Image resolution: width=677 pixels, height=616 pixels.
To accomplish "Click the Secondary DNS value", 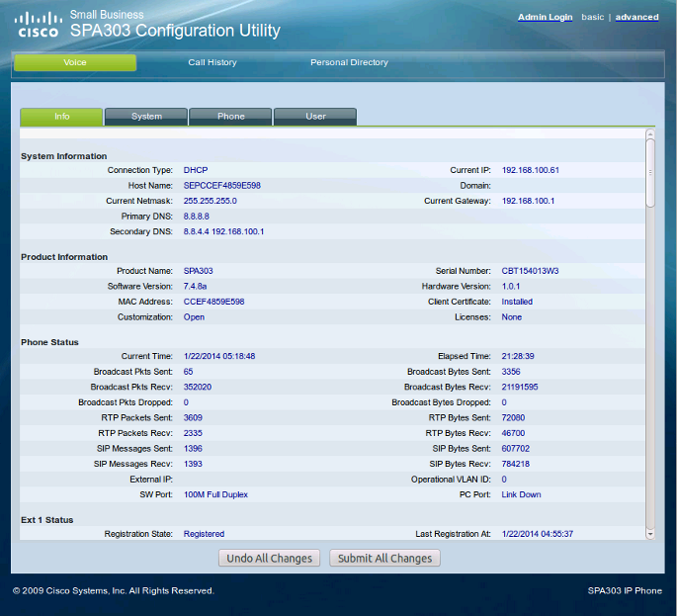I will 223,231.
